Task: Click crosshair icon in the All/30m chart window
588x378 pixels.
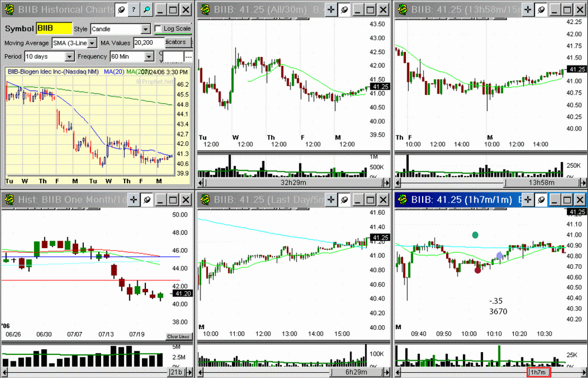Action: click(331, 10)
